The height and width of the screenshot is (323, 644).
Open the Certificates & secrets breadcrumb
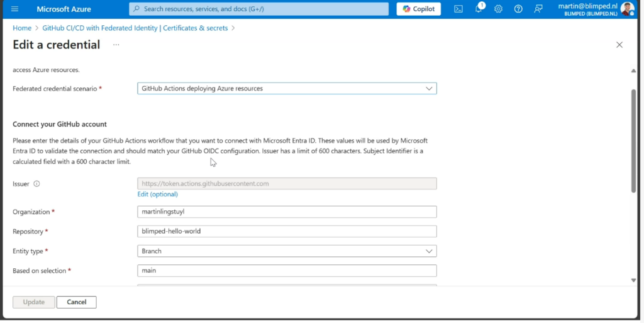[135, 28]
